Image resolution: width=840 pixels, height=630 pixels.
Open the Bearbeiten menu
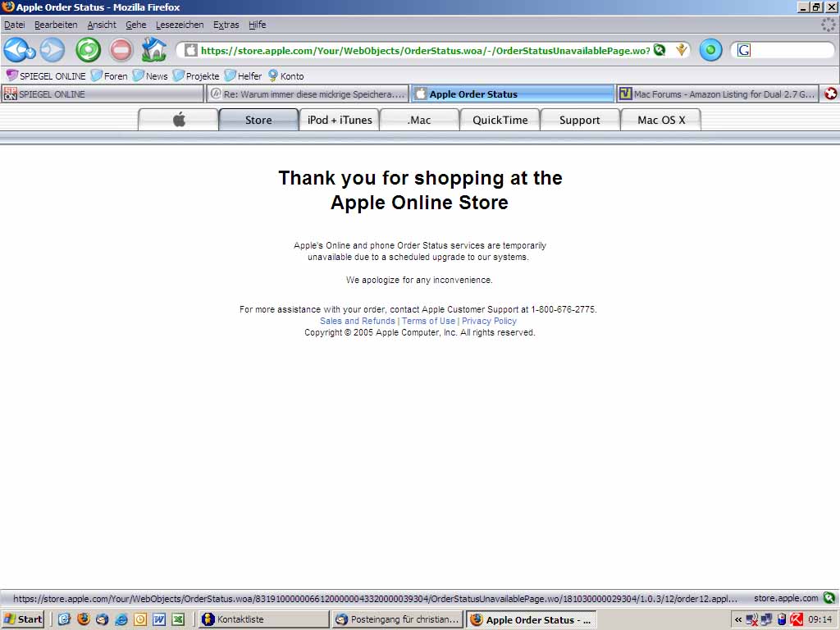coord(56,25)
